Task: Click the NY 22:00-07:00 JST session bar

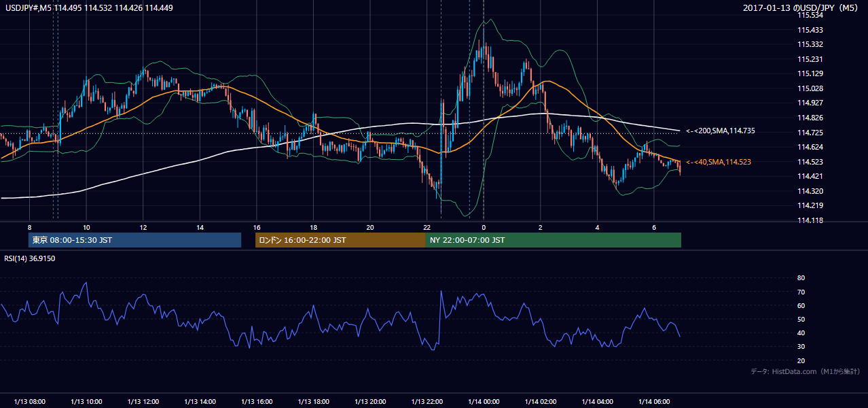Action: pyautogui.click(x=554, y=240)
